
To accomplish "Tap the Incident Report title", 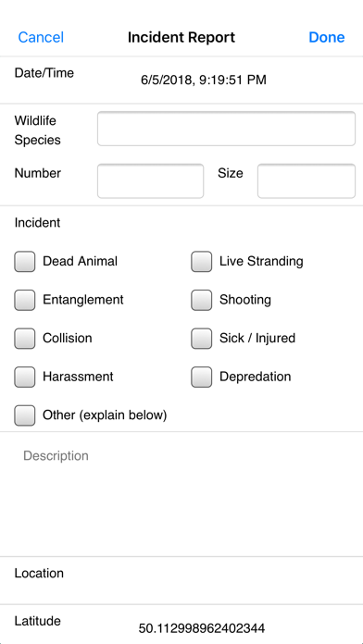I will pos(181,37).
